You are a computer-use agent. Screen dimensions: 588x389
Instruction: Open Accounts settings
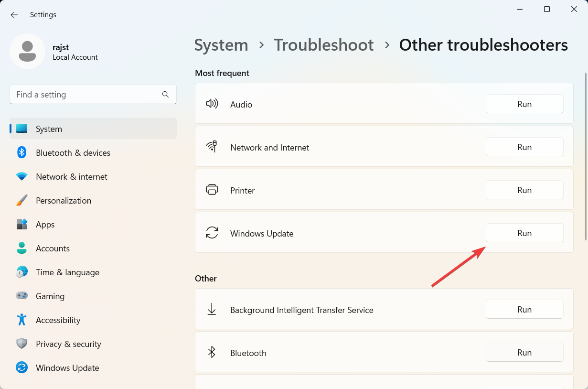tap(93, 248)
